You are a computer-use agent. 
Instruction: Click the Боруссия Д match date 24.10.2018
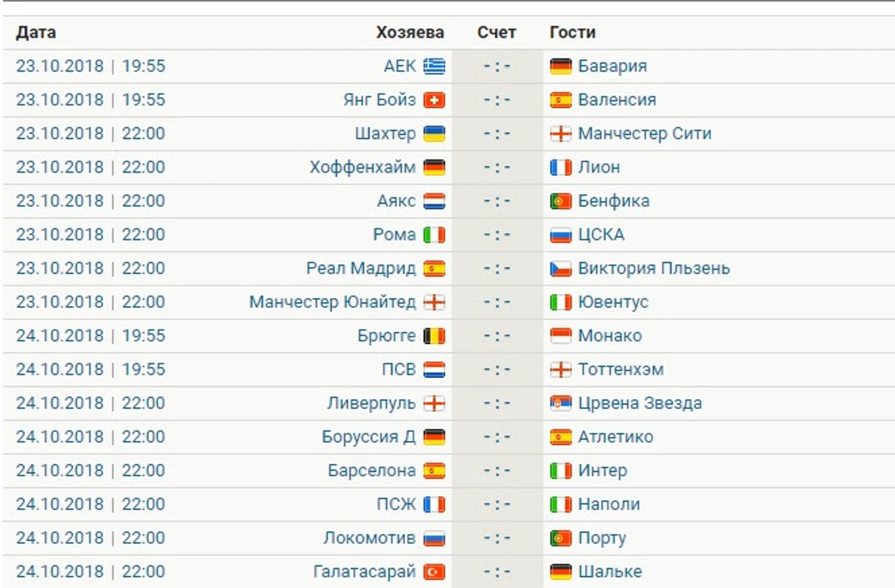tap(60, 437)
